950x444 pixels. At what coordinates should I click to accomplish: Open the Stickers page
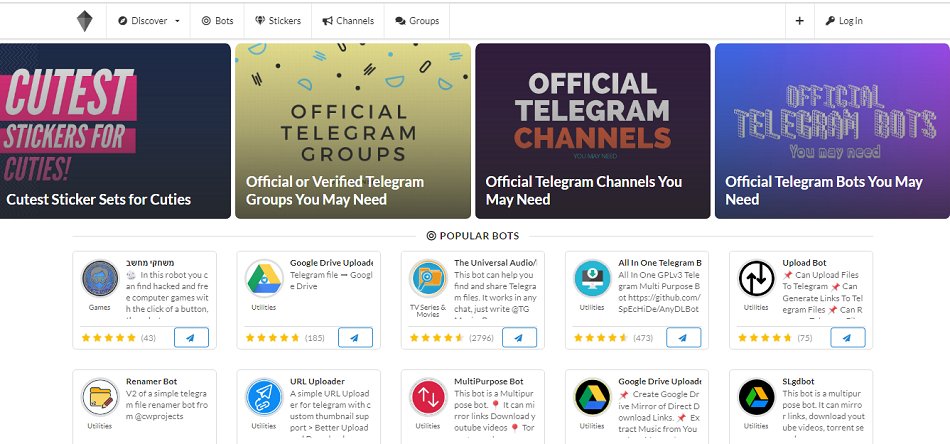pyautogui.click(x=278, y=21)
